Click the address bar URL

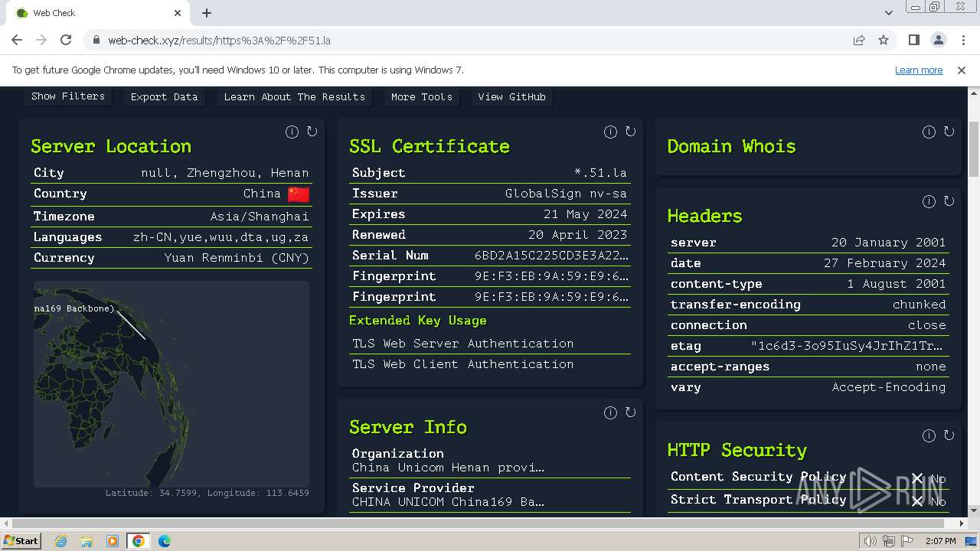click(x=219, y=41)
